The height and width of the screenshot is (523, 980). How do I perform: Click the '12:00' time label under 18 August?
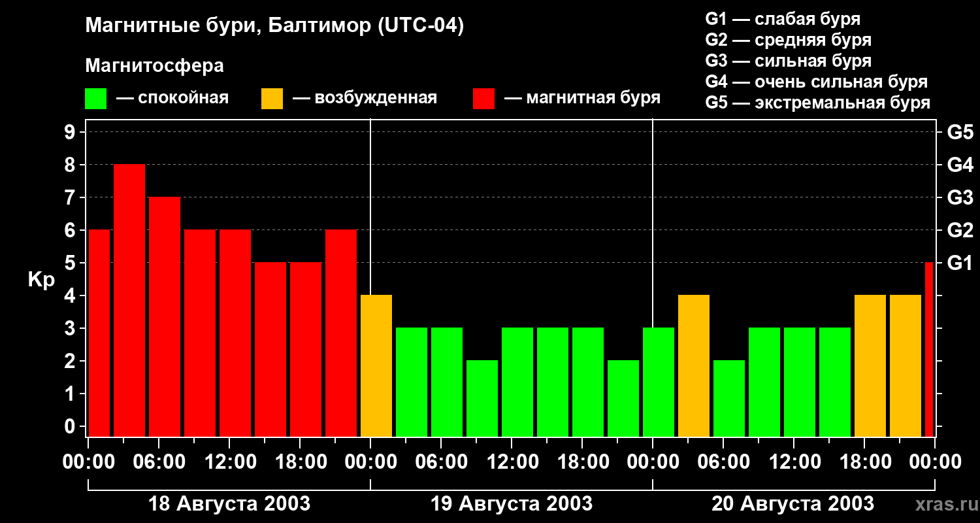click(229, 462)
